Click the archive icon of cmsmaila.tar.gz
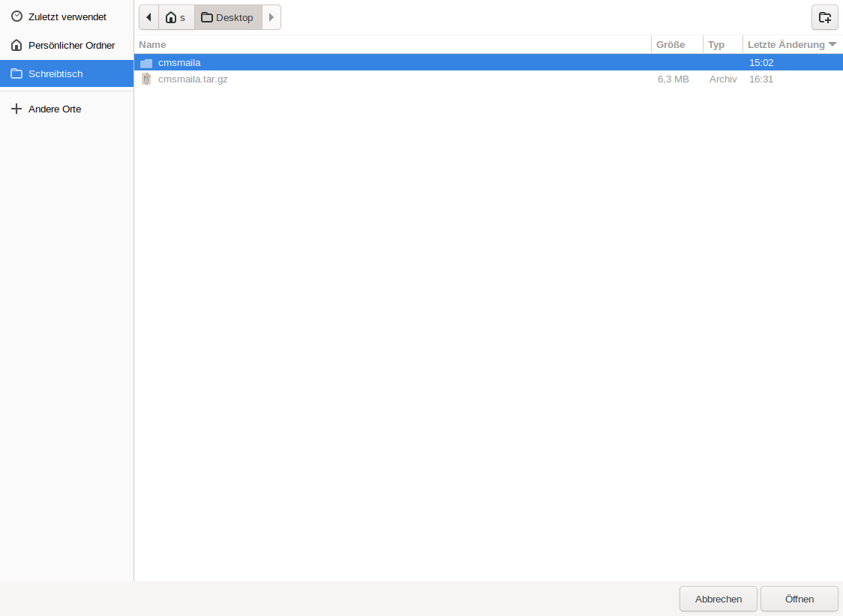This screenshot has width=843, height=616. [x=146, y=79]
